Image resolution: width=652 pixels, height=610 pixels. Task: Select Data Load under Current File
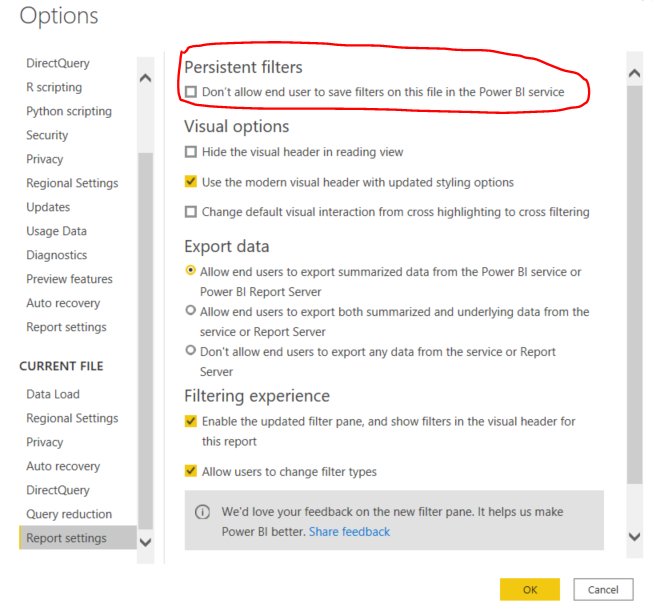coord(53,394)
